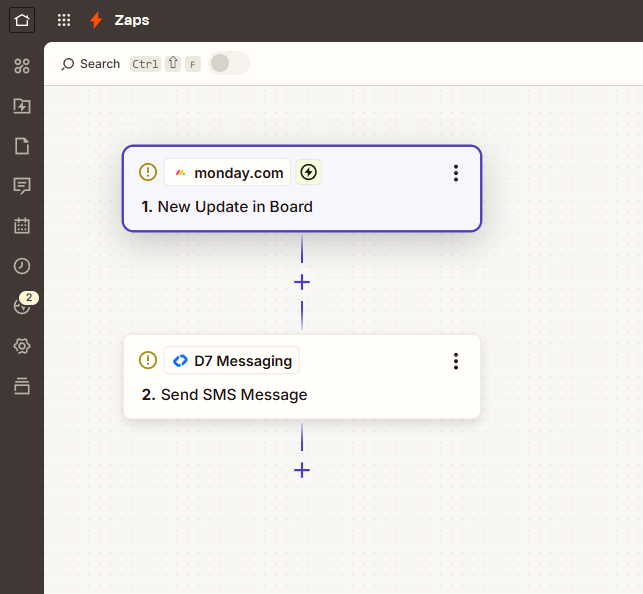Click the Zaps title text
Screen dimensions: 643x594
pyautogui.click(x=132, y=20)
